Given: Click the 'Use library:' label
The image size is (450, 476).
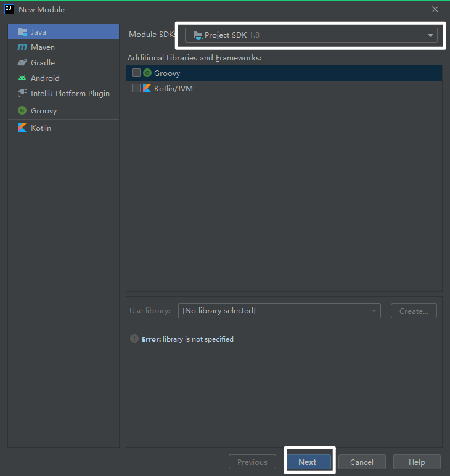Looking at the screenshot, I should (150, 311).
